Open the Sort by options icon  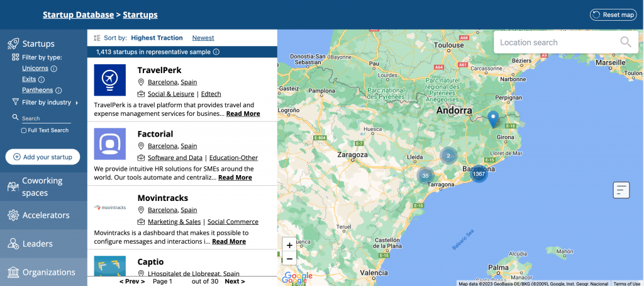pyautogui.click(x=97, y=38)
